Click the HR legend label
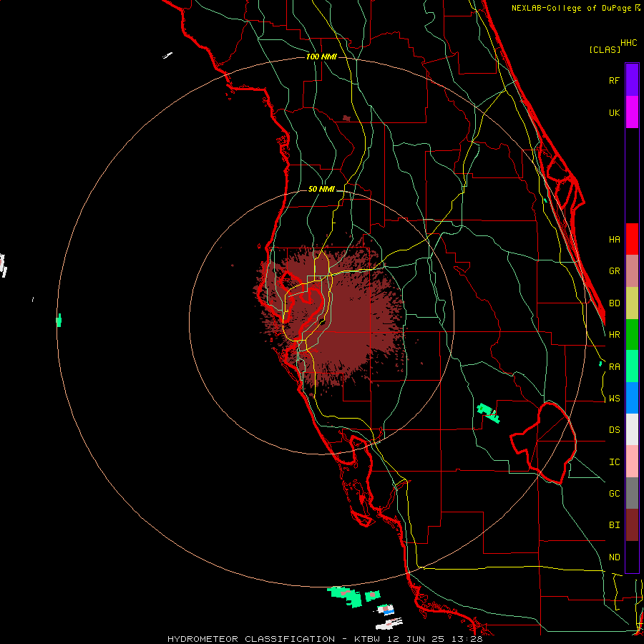 (x=614, y=335)
